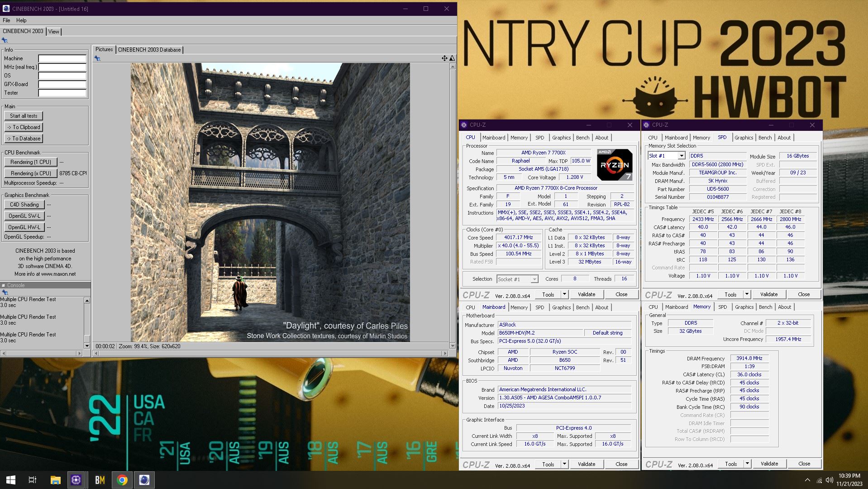Open About tab in bottom-left CPU-Z window
Viewport: 868px width, 489px height.
[x=601, y=307]
